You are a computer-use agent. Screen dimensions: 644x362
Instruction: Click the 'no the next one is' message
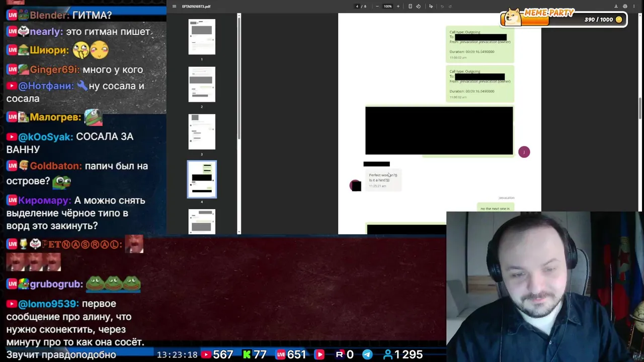[x=495, y=208]
